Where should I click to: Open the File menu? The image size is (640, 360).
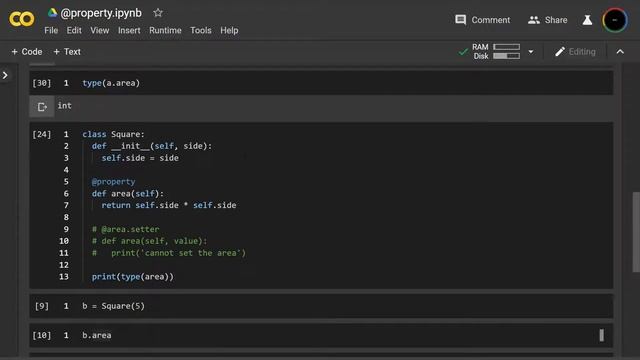pos(51,31)
